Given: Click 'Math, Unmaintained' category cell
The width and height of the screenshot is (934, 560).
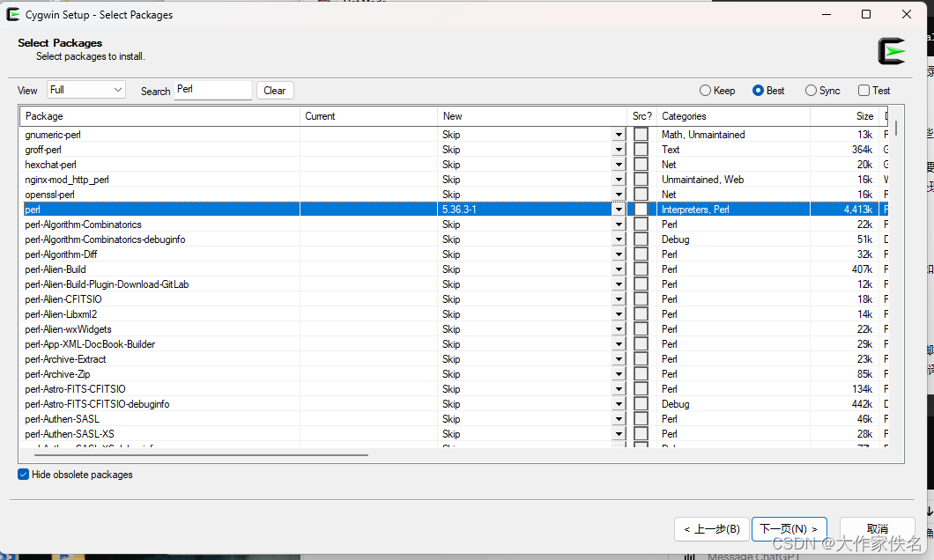Looking at the screenshot, I should pyautogui.click(x=703, y=135).
